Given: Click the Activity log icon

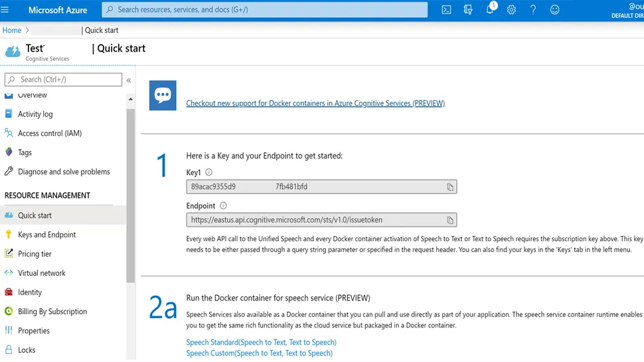Looking at the screenshot, I should [9, 113].
